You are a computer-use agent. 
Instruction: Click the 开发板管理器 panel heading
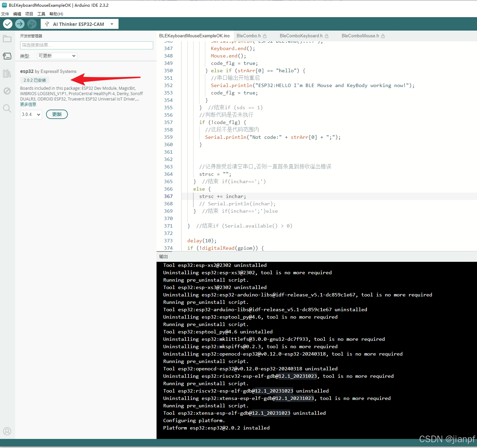click(x=31, y=36)
